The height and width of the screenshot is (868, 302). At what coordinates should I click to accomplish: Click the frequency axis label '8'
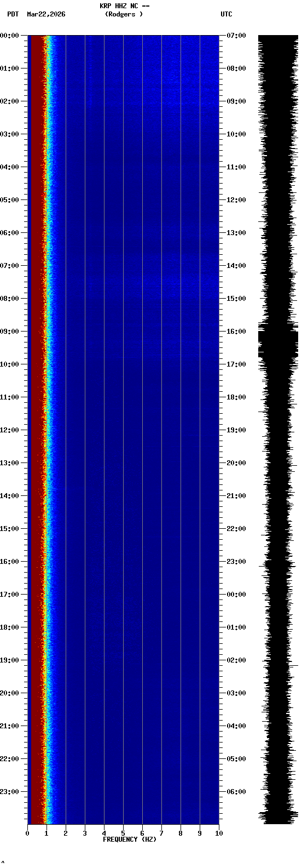181,833
